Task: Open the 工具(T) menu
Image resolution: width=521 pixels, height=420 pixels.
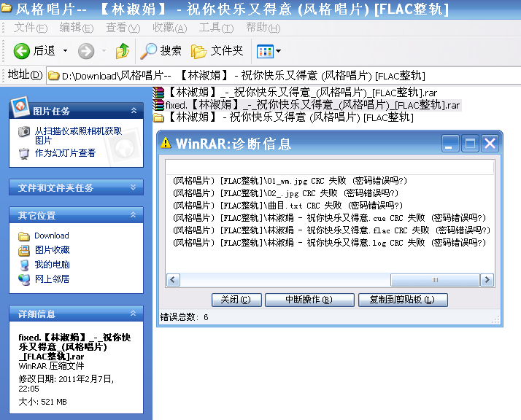Action: point(216,28)
